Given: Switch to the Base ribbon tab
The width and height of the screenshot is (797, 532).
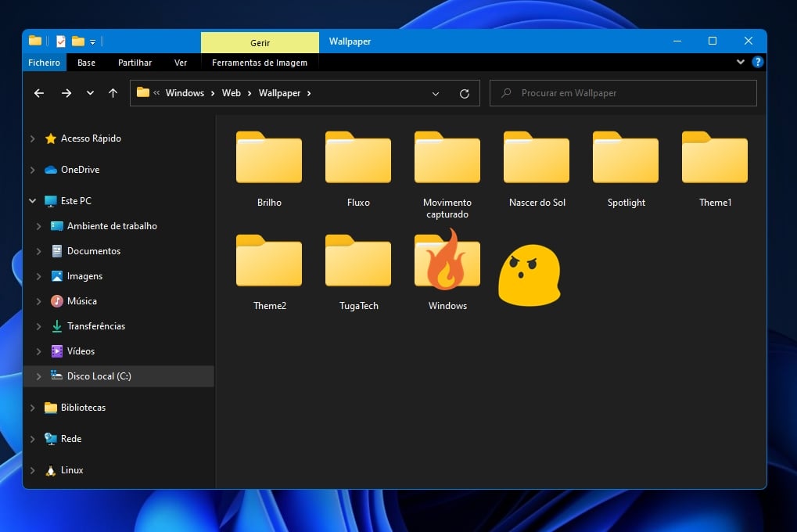Looking at the screenshot, I should tap(86, 63).
